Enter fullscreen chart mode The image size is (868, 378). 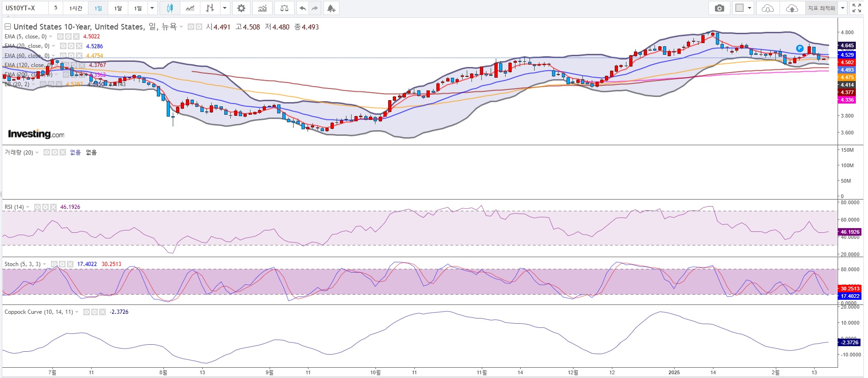[x=857, y=8]
